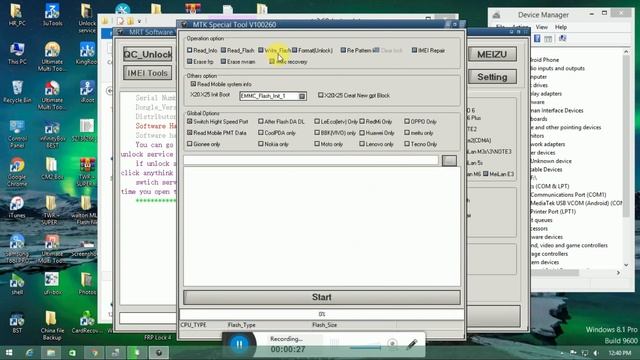The image size is (640, 360).
Task: Enable the Huawei Only checkbox
Action: pyautogui.click(x=362, y=133)
